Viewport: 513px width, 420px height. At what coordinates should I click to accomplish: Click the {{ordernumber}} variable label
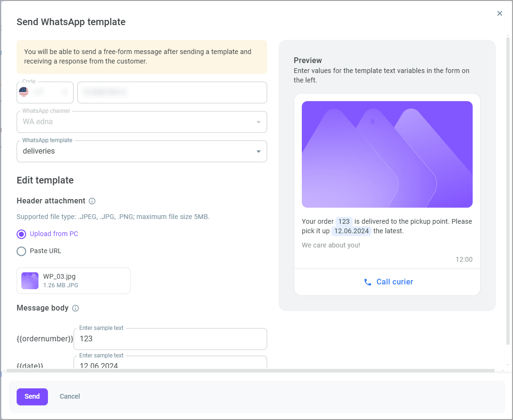coord(45,339)
